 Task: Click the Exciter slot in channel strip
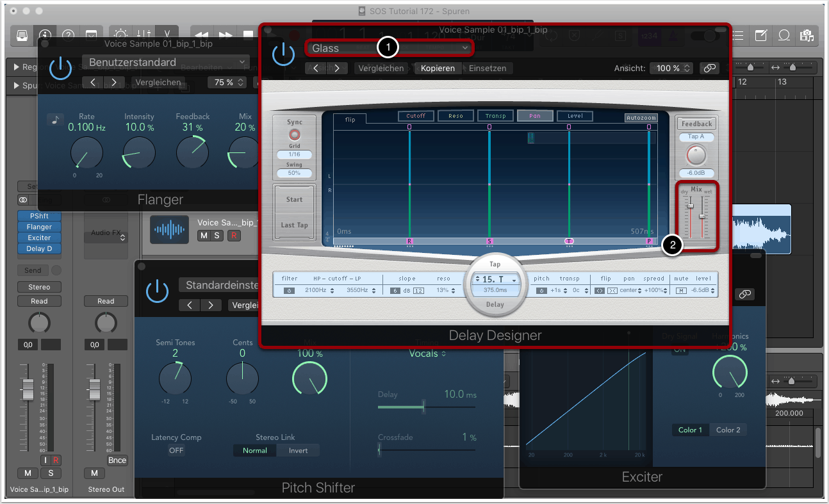[39, 238]
